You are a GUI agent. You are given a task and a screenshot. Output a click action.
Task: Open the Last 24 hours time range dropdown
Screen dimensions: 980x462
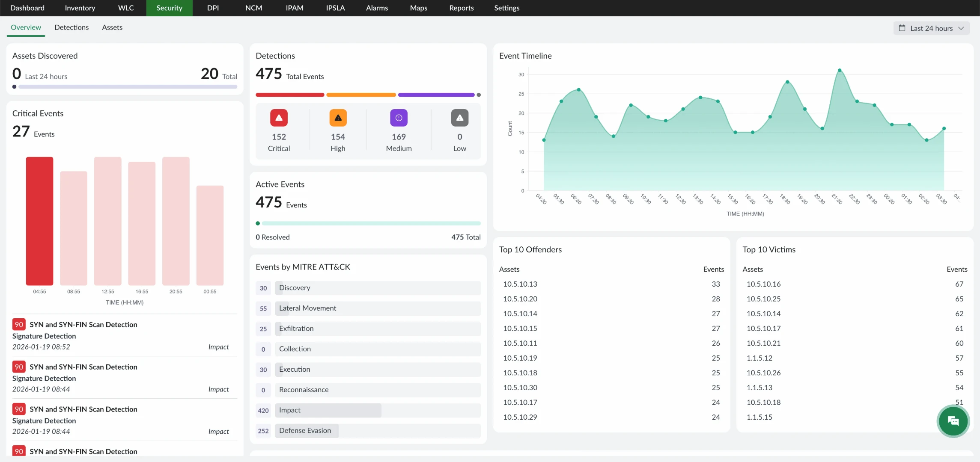point(931,28)
